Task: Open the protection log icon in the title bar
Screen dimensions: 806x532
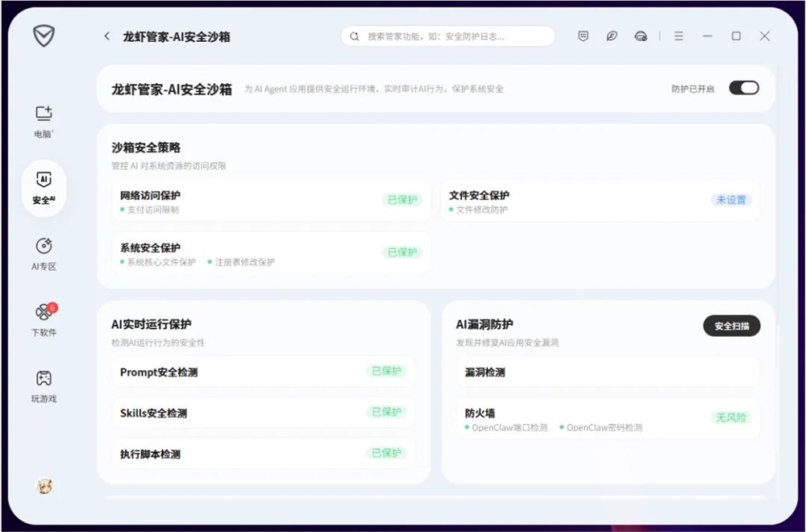Action: click(x=583, y=36)
